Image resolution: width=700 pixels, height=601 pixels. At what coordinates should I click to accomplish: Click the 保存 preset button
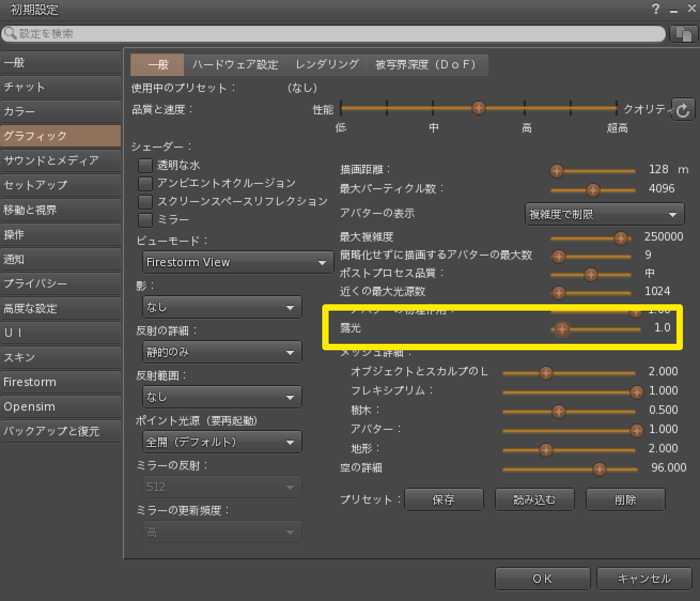(444, 500)
